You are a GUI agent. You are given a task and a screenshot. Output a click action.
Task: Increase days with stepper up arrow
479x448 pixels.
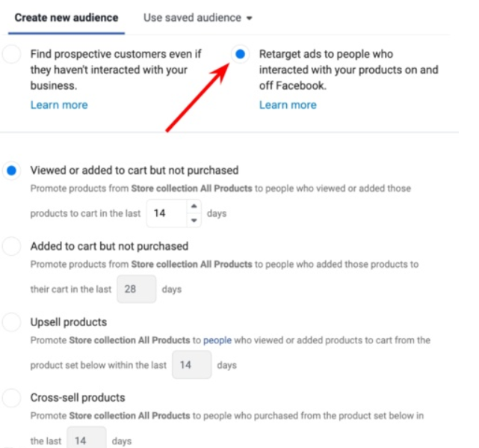coord(194,207)
